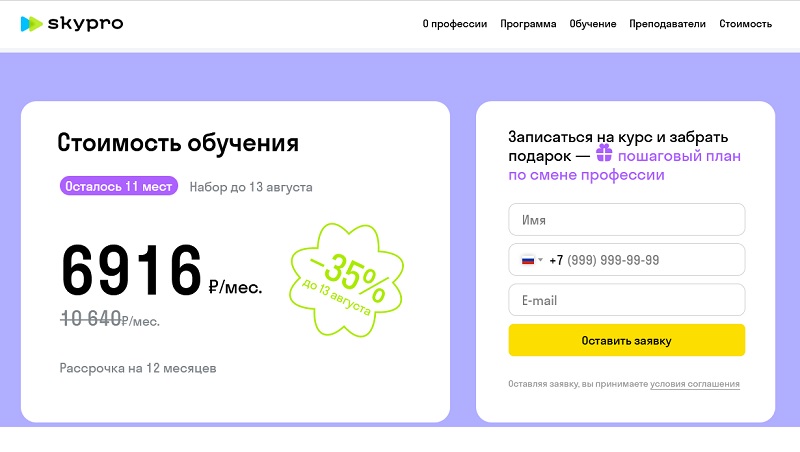Screen dimensions: 800x452
Task: Select «Обучение» in the top navigation
Action: 593,24
